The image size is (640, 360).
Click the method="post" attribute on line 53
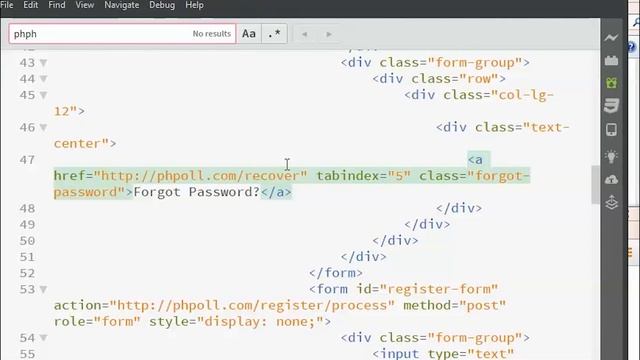(x=455, y=306)
